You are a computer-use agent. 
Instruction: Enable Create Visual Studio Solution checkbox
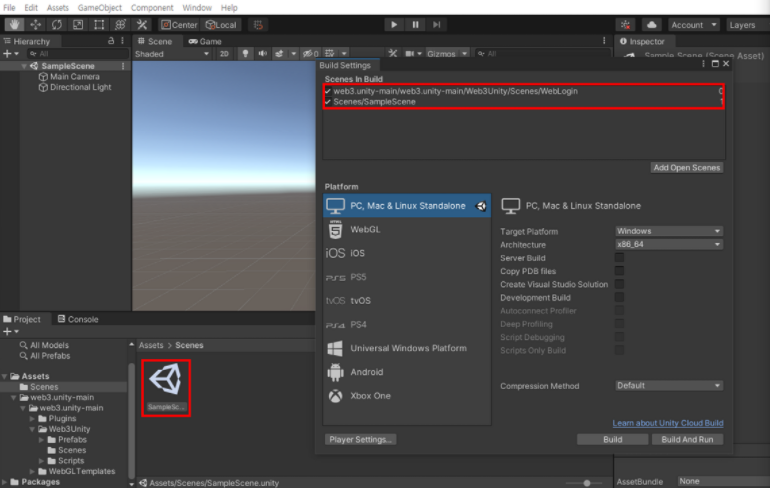pos(619,284)
